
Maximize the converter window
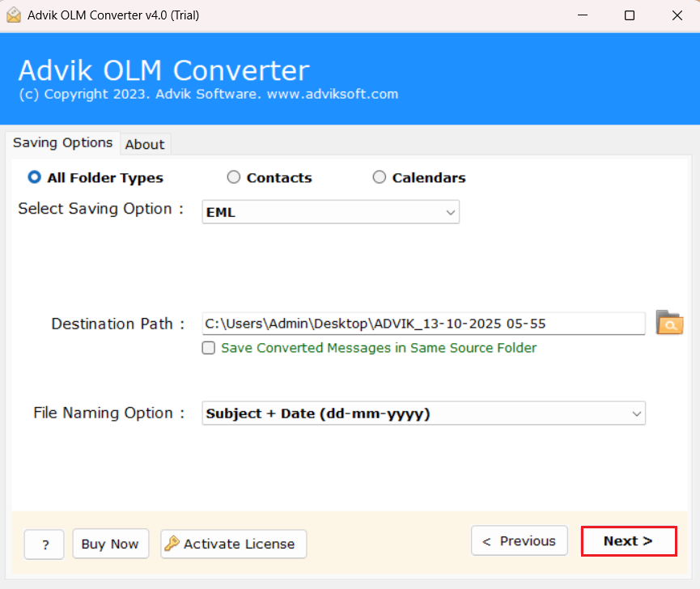[x=630, y=15]
